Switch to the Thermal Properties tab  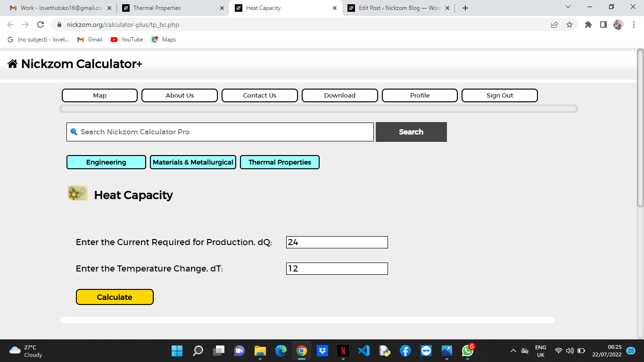(173, 8)
